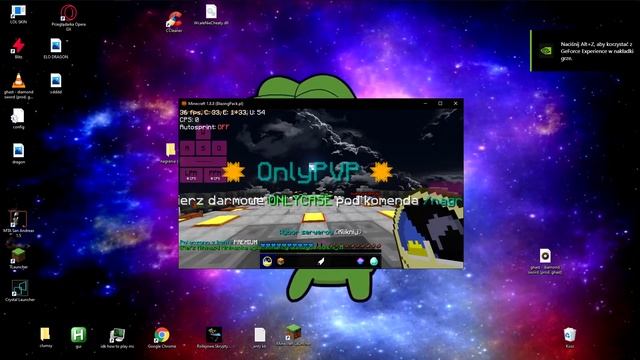Launch the TLauncher shortcut

pyautogui.click(x=18, y=258)
